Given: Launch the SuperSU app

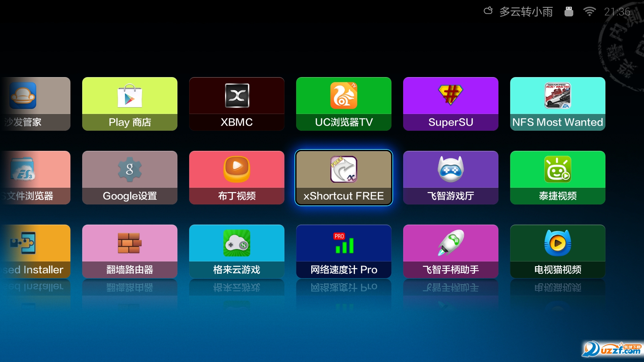Looking at the screenshot, I should point(450,104).
